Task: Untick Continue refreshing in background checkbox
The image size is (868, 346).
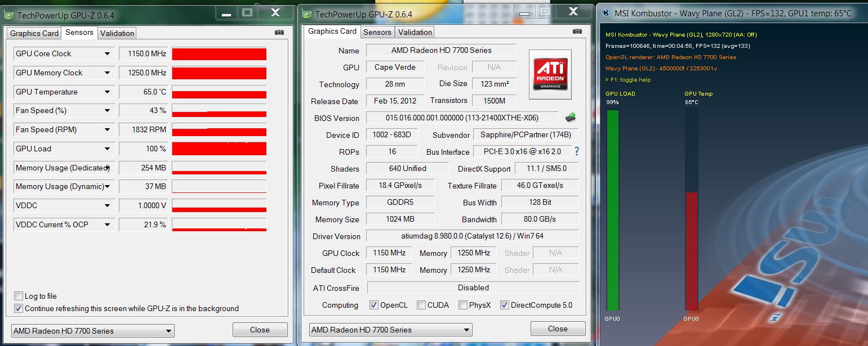Action: pyautogui.click(x=19, y=308)
